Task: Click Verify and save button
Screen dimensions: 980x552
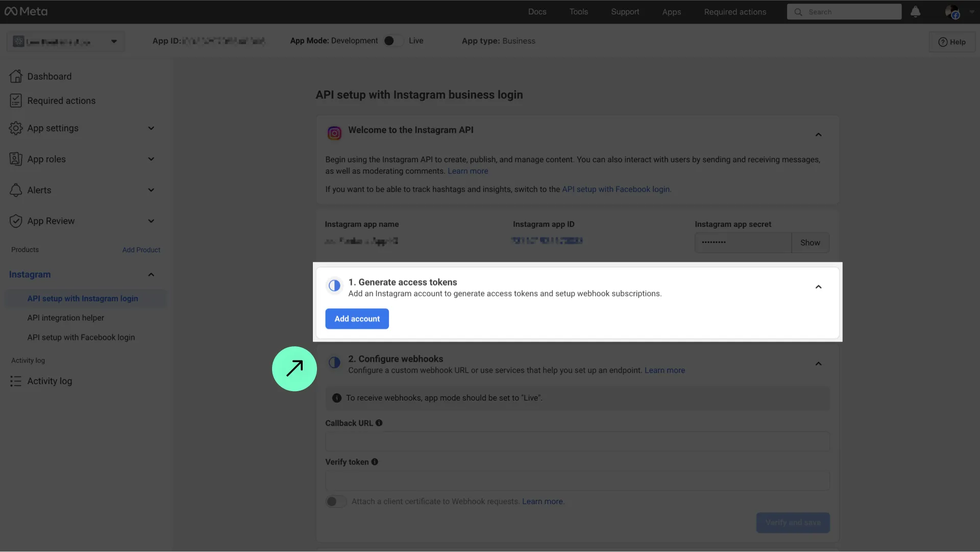Action: tap(793, 522)
